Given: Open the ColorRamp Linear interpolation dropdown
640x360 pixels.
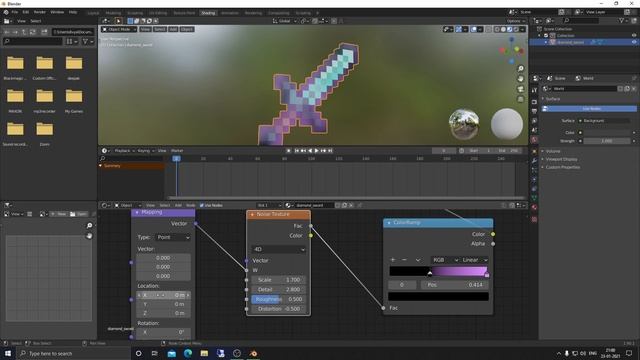Looking at the screenshot, I should [475, 260].
